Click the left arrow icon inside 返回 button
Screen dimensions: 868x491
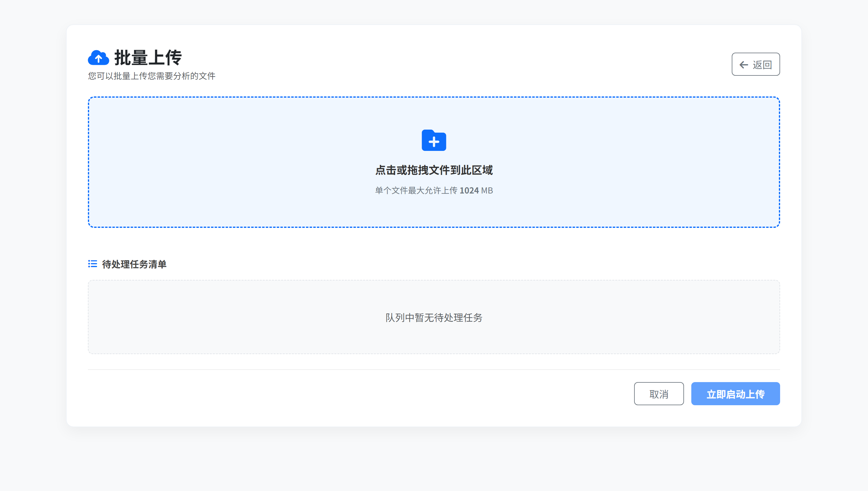744,64
